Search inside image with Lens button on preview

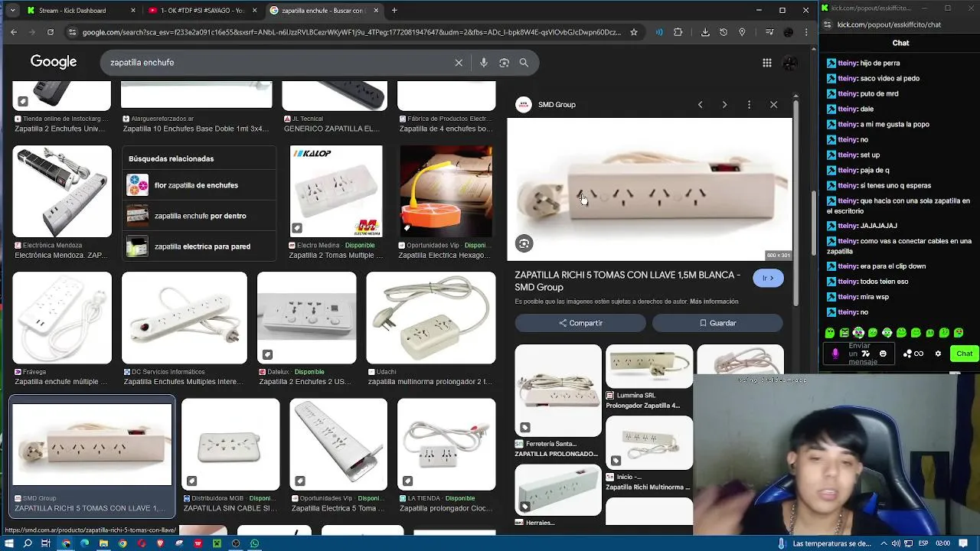pos(524,243)
